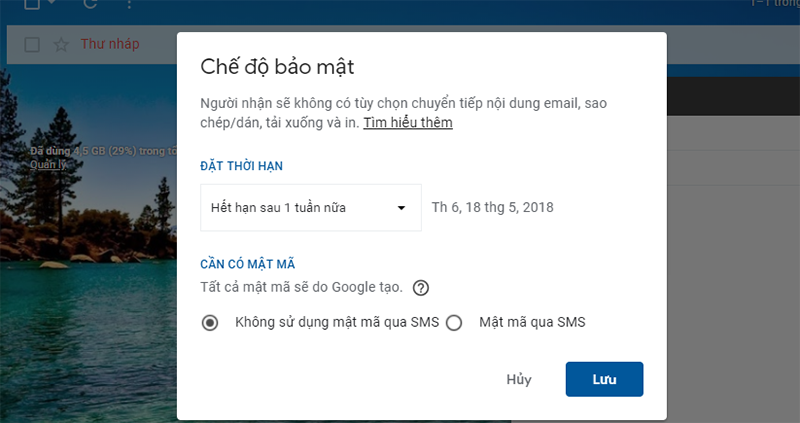Save the confidential mode settings with Lưu
800x423 pixels.
coord(604,379)
